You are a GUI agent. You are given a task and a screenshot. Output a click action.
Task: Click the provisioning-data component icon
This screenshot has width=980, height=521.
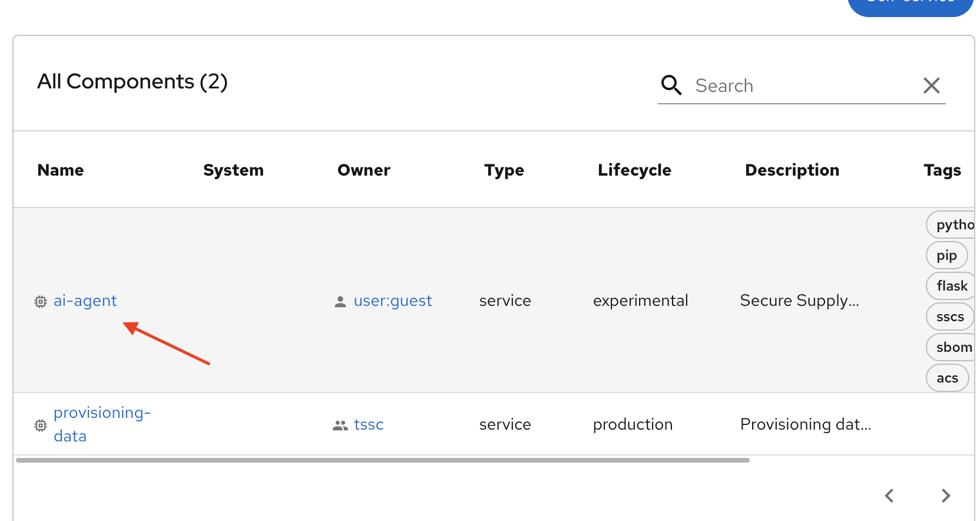click(x=41, y=425)
